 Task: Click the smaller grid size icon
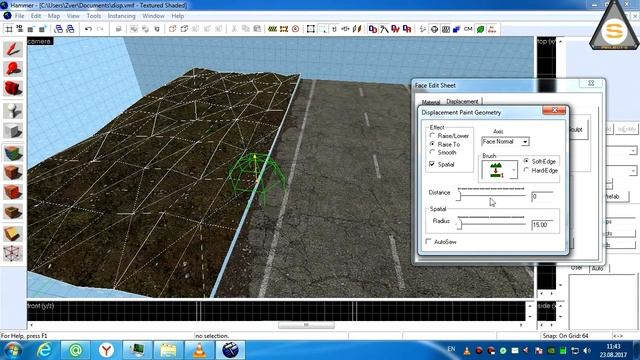click(31, 29)
